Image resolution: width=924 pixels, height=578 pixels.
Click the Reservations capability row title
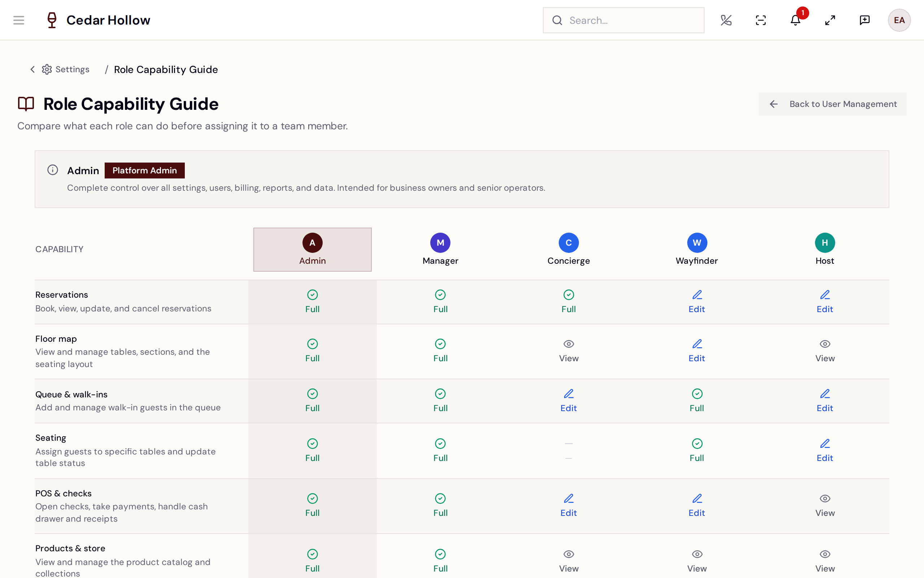(x=61, y=295)
